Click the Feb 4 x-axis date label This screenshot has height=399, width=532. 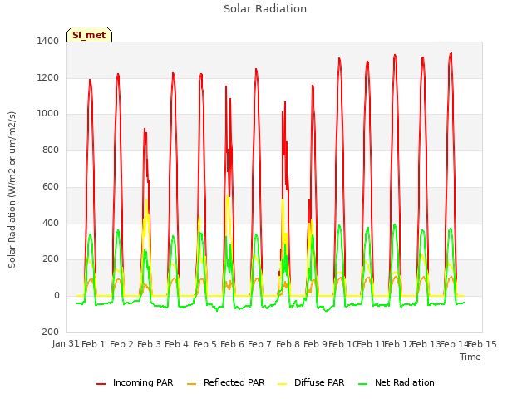coord(177,344)
